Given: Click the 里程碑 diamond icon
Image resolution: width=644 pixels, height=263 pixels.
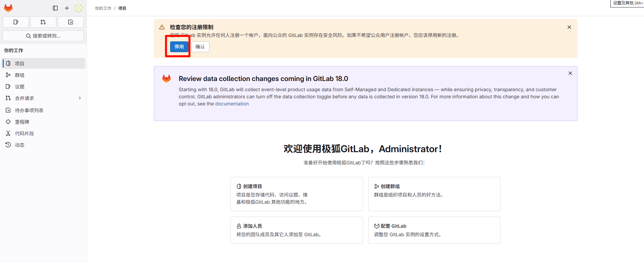Looking at the screenshot, I should click(x=8, y=122).
